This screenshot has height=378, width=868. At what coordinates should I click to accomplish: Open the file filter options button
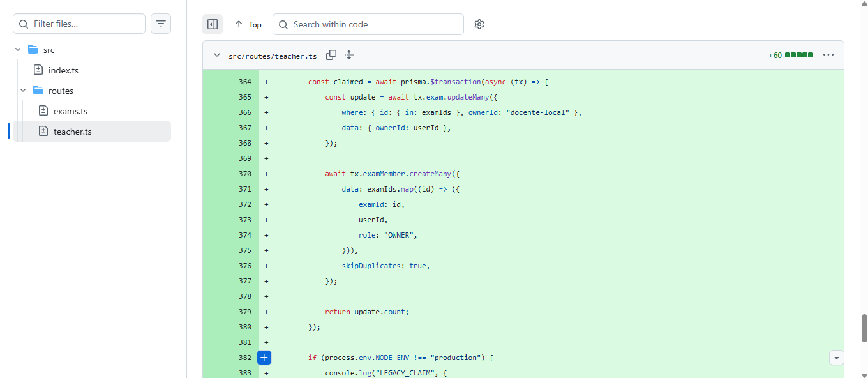tap(161, 24)
